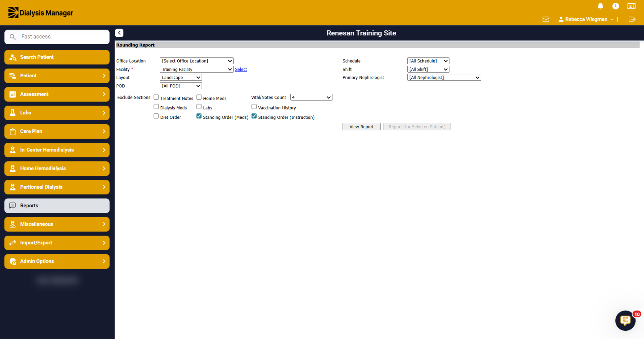Click the clock icon in header
Viewport: 644px width, 339px height.
[616, 6]
